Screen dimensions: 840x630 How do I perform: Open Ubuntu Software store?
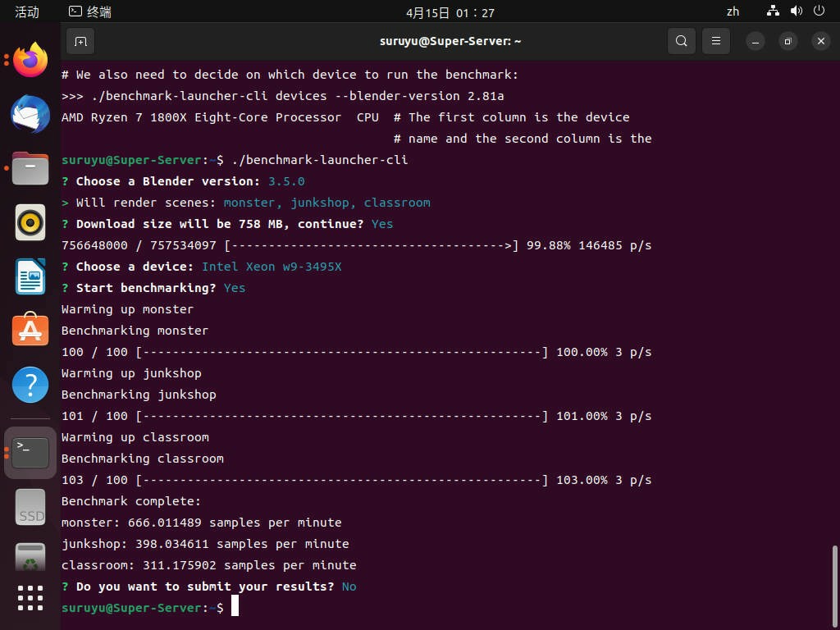coord(30,331)
